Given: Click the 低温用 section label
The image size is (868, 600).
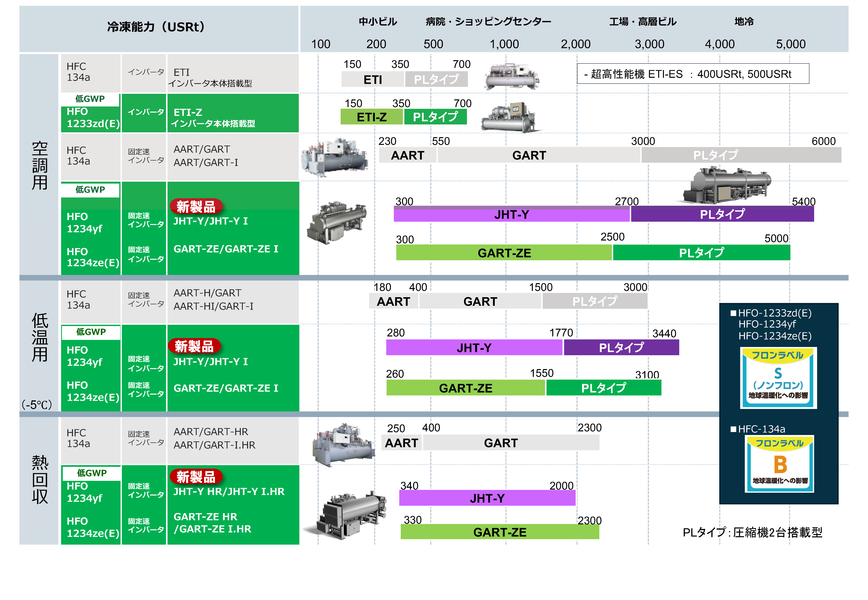Looking at the screenshot, I should tap(39, 337).
